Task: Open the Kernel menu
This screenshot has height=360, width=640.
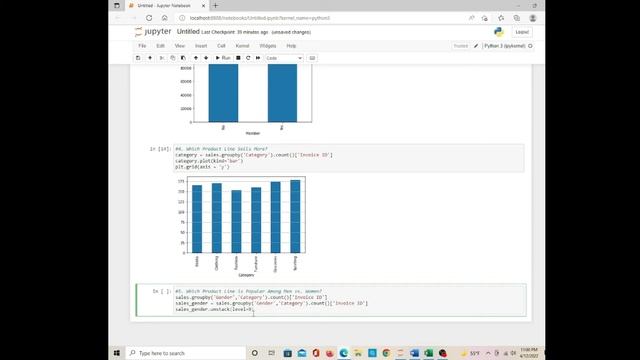Action: [x=242, y=46]
